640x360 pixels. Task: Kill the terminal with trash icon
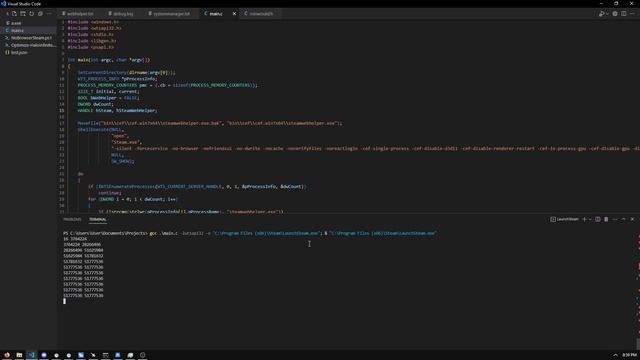(x=606, y=220)
